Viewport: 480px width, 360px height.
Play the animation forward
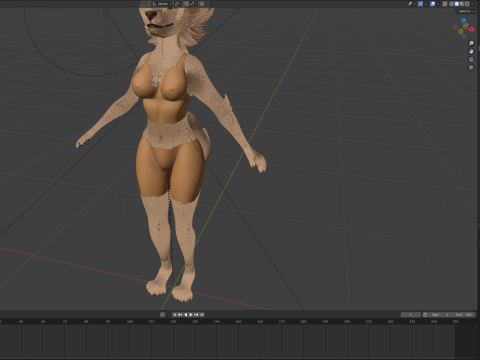click(191, 314)
